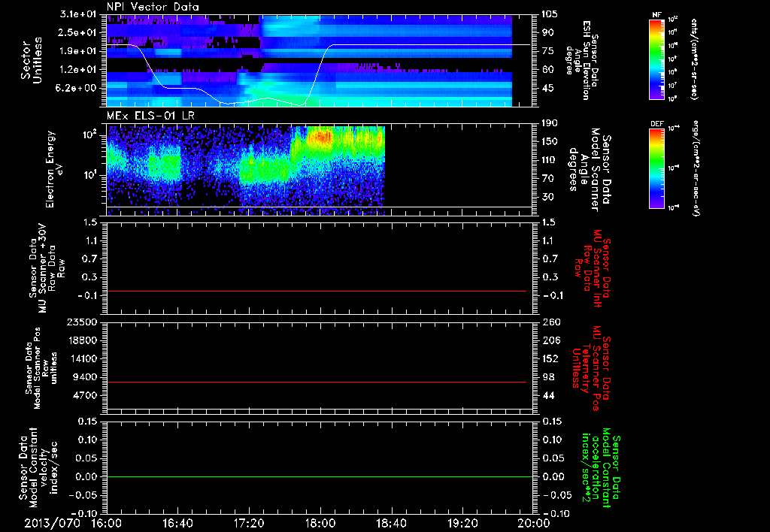Viewport: 770px width, 532px height.
Task: Click the 18:00 time axis label
Action: [x=320, y=523]
